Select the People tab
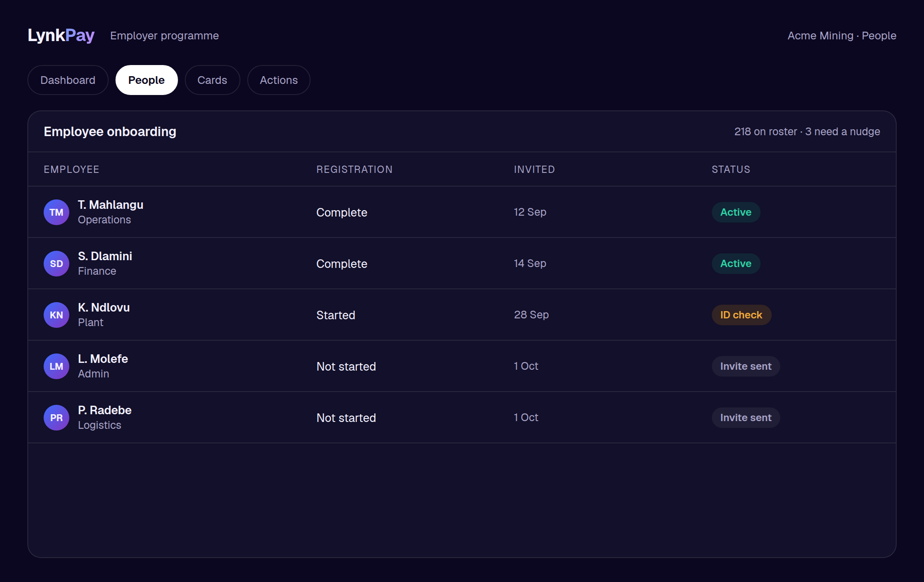924x582 pixels. pos(147,80)
